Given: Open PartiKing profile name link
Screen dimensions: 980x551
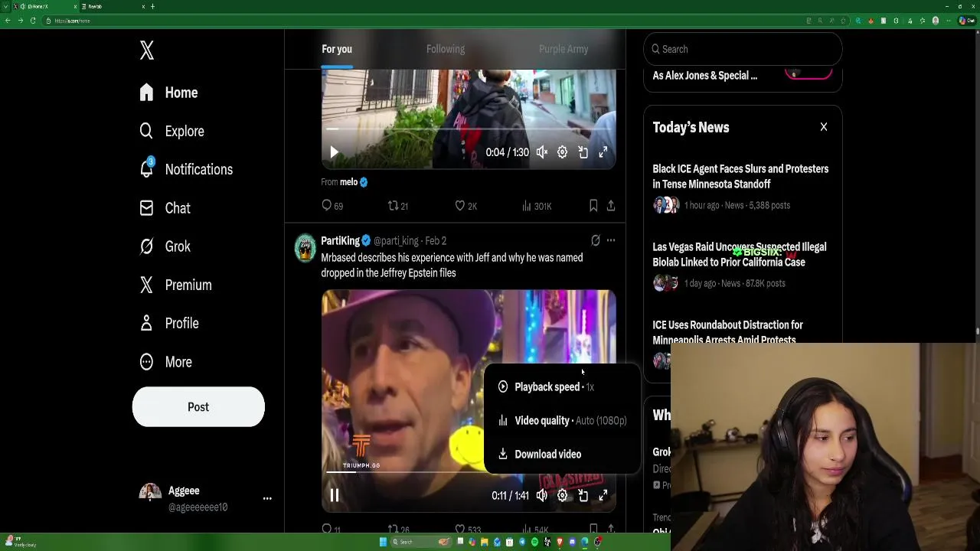Looking at the screenshot, I should point(340,240).
